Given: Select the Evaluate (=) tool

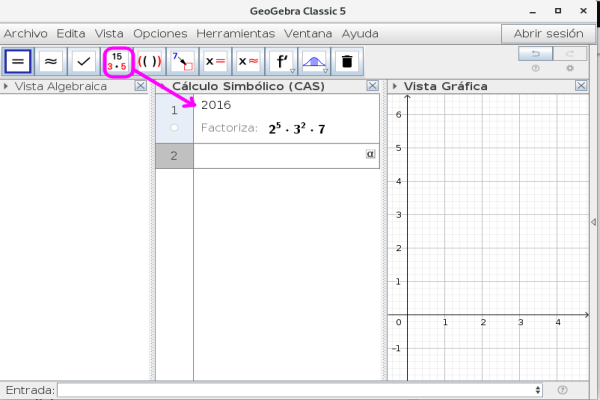Looking at the screenshot, I should click(18, 61).
